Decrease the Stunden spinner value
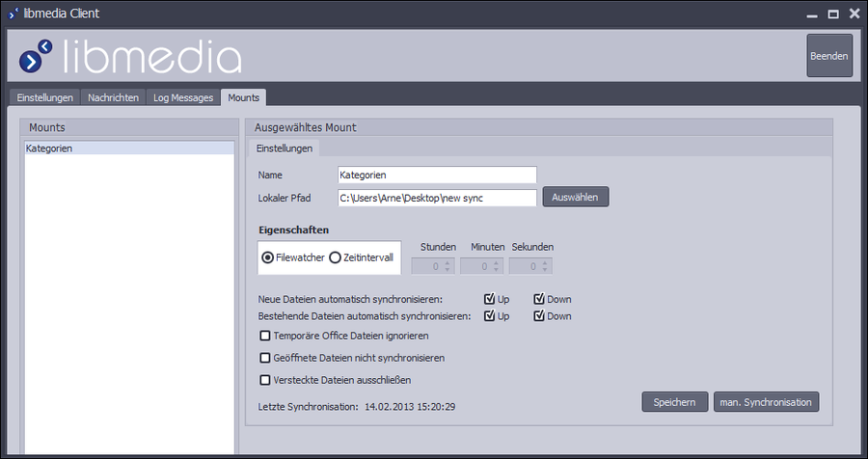Screen dimensions: 868x459 (448, 270)
